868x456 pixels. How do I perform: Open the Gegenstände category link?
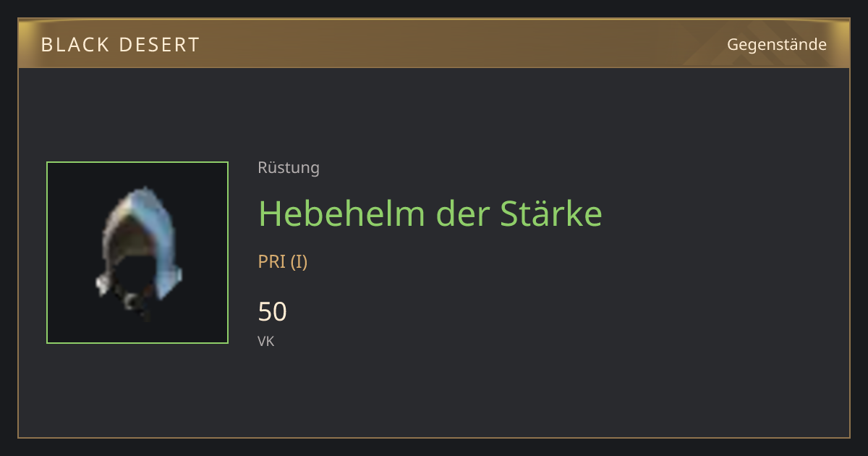click(x=777, y=45)
